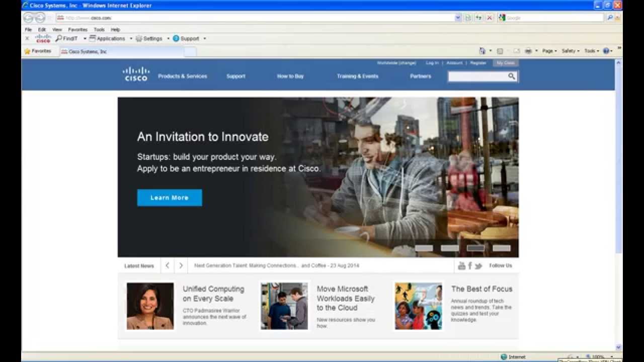Click the Worldwide (change) link

[396, 63]
